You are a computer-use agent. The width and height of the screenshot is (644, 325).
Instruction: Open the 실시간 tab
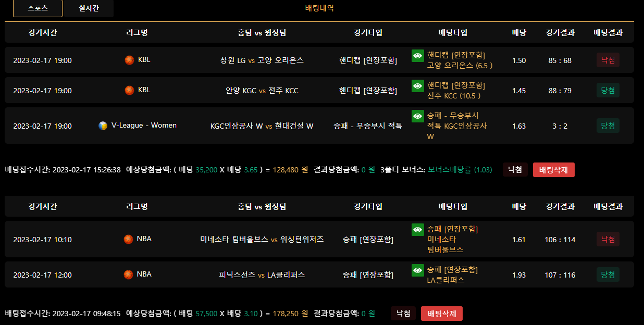point(89,8)
